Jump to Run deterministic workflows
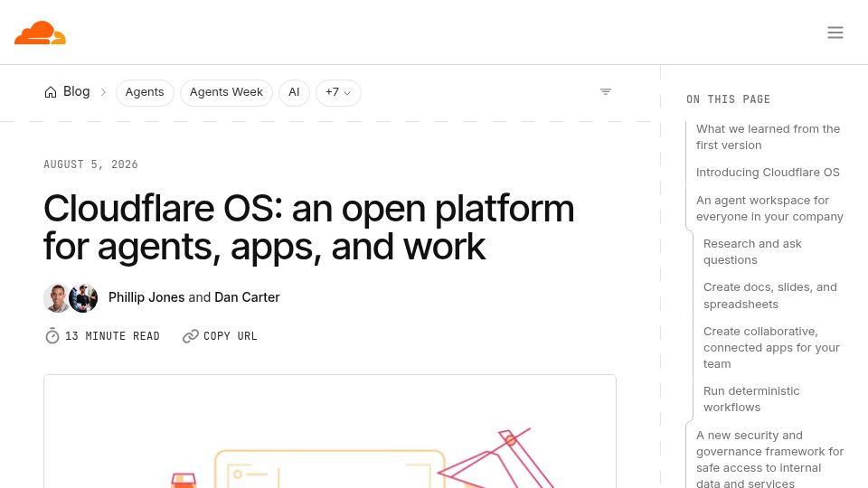 [751, 399]
